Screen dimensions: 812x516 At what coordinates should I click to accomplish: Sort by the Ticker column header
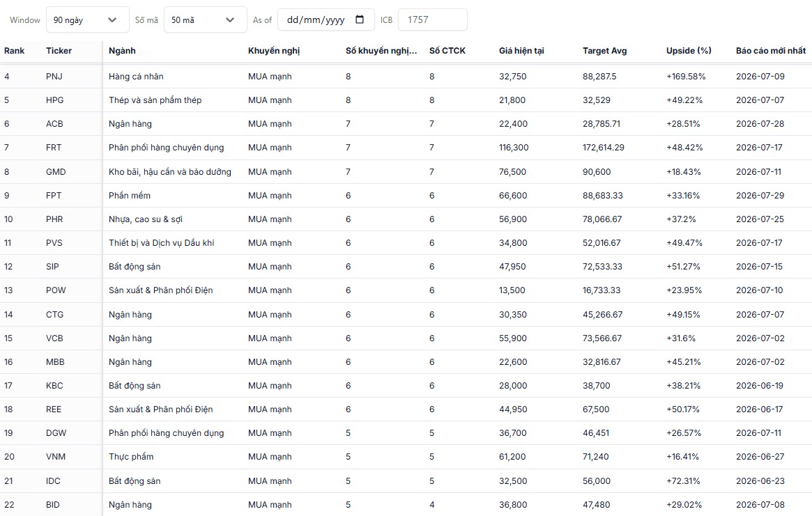59,51
